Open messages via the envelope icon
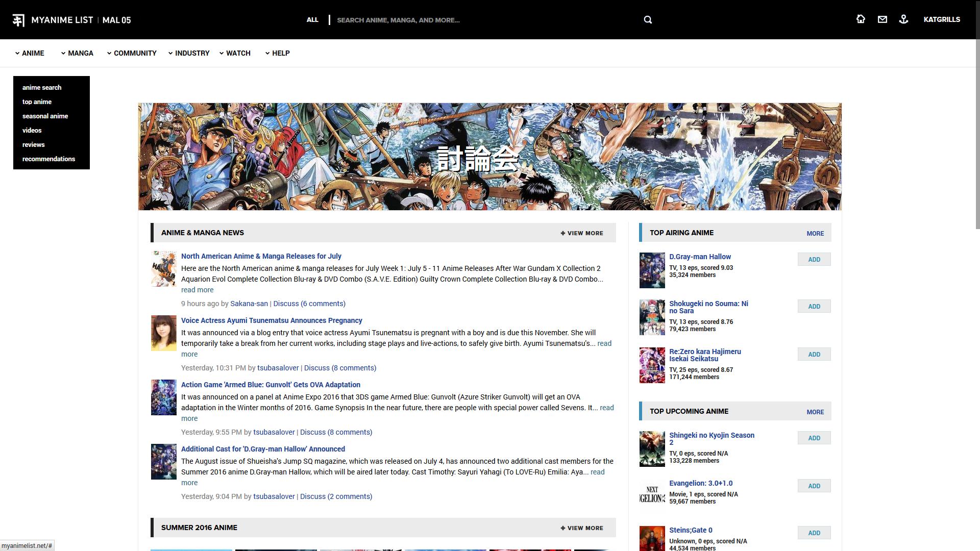 coord(882,19)
